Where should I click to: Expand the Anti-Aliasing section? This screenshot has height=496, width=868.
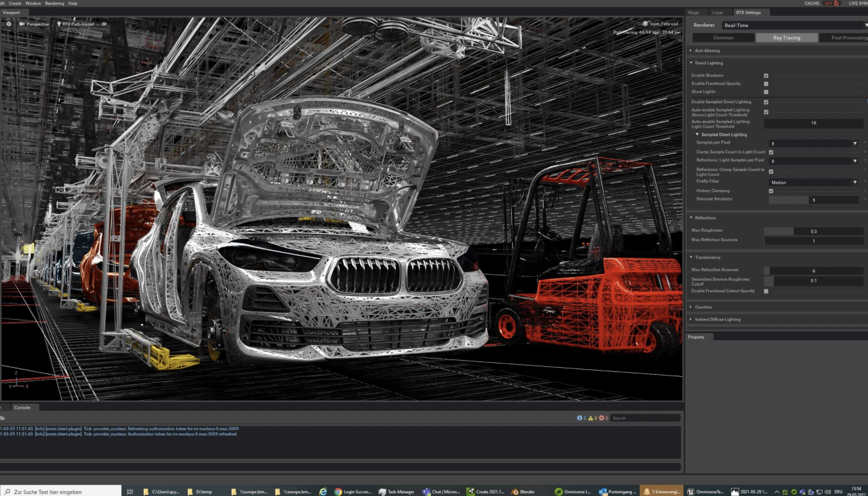tap(691, 50)
